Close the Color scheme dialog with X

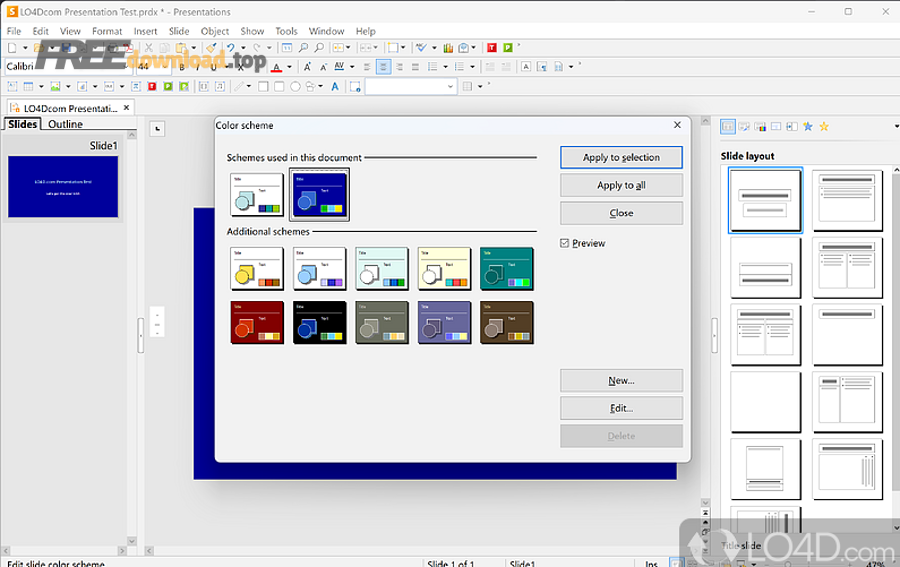click(x=677, y=125)
